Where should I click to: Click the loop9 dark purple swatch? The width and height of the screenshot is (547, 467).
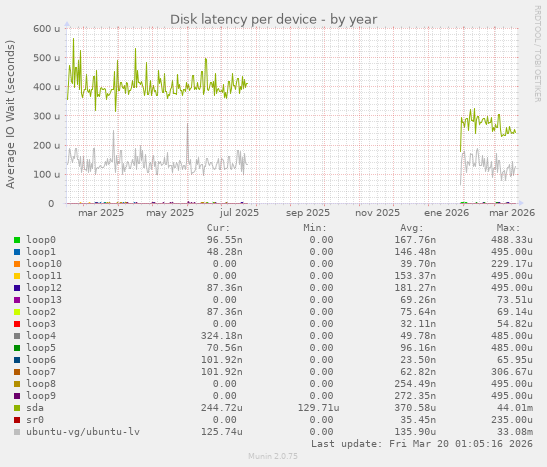tap(17, 396)
